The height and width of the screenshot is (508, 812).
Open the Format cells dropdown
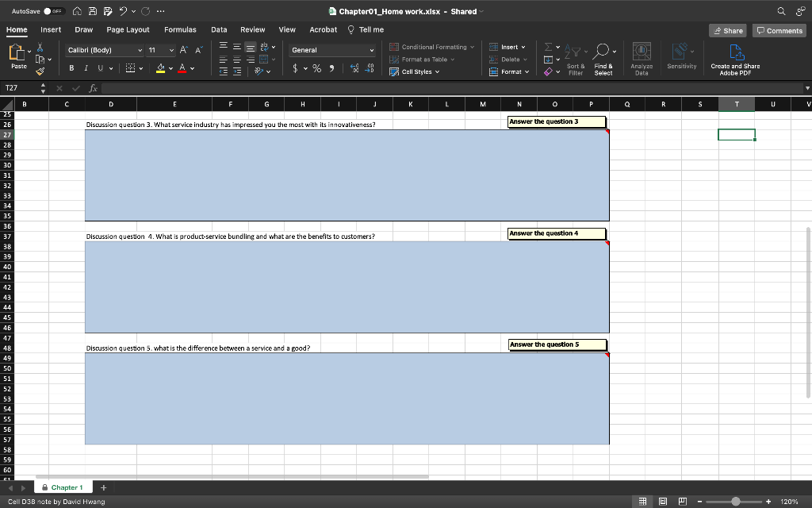click(509, 71)
